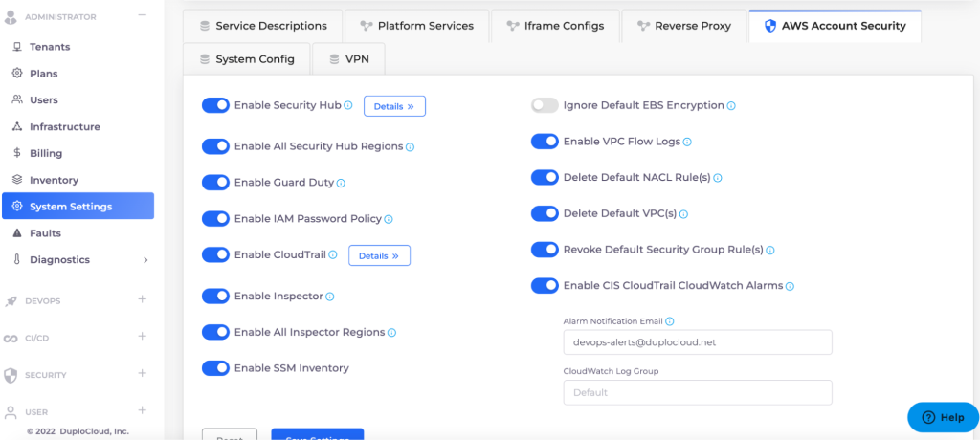Open the System Config tab

click(247, 59)
